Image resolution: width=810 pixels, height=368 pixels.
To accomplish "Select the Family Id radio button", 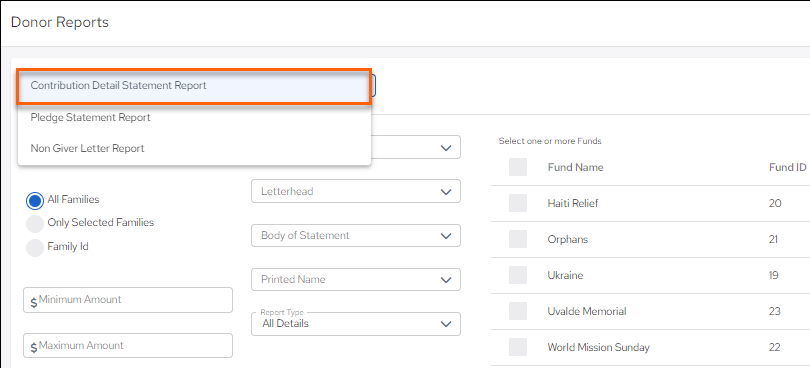I will (35, 248).
